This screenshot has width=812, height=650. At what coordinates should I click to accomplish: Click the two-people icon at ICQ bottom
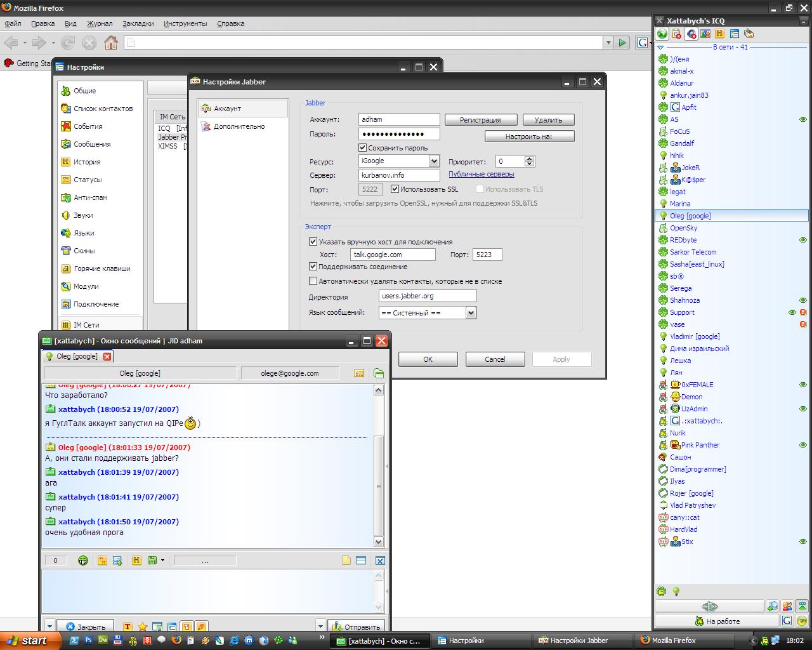pos(787,606)
